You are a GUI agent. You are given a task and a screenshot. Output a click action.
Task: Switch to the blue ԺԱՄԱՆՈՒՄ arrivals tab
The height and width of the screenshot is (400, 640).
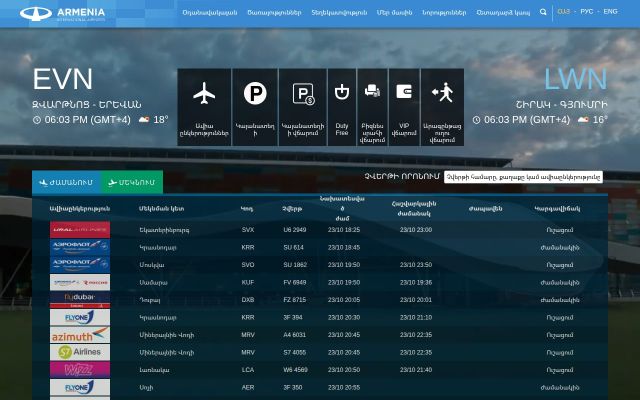tap(67, 182)
